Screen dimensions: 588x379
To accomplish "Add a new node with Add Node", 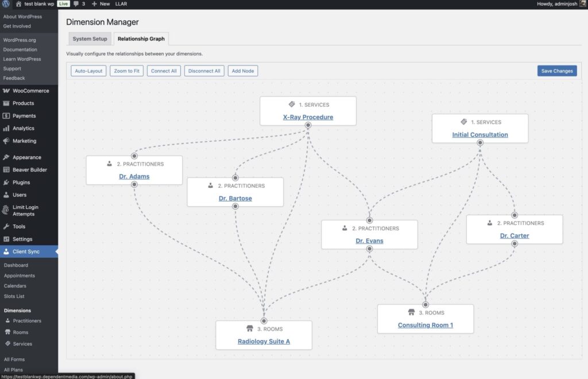I will point(242,71).
